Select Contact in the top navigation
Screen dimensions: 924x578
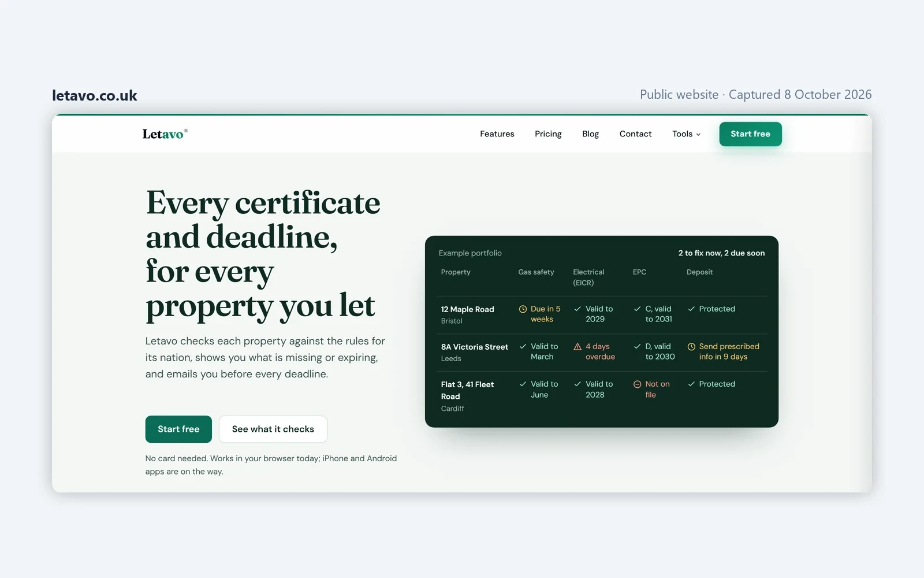pos(635,134)
